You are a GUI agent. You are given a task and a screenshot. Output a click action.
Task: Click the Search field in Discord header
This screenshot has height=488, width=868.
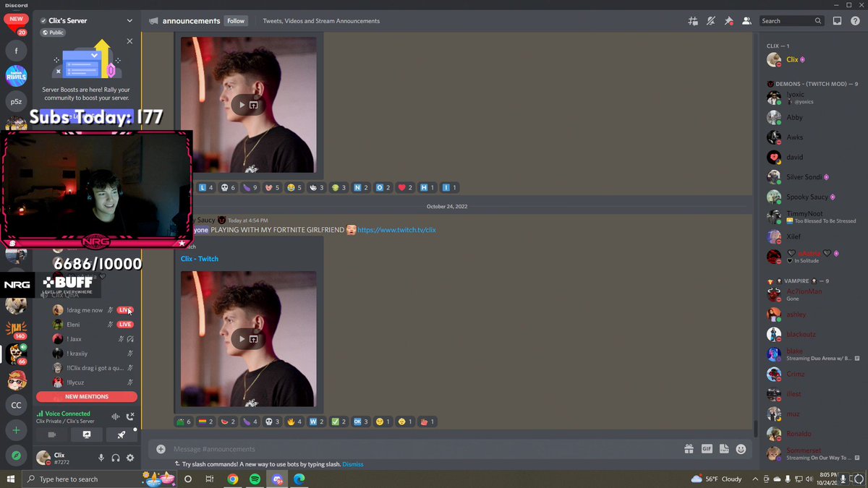coord(791,21)
